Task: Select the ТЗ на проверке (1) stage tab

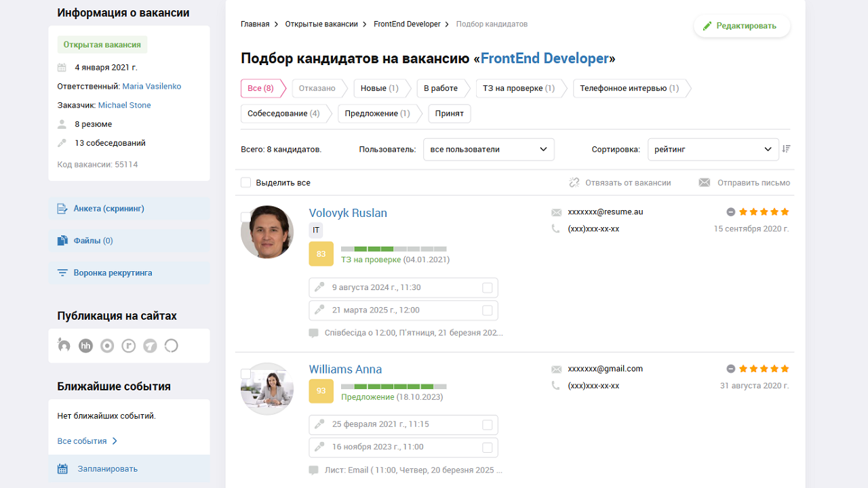Action: pos(519,88)
